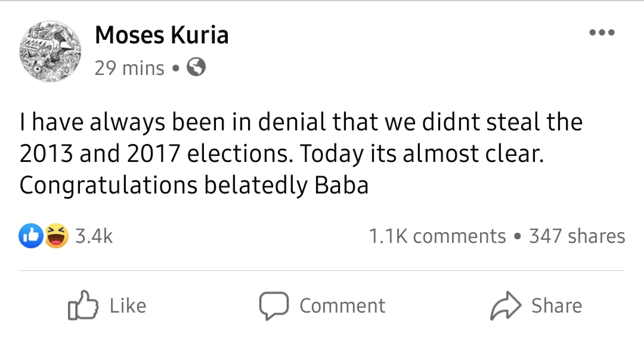View the 1.1K comments
The image size is (644, 340).
pyautogui.click(x=437, y=236)
